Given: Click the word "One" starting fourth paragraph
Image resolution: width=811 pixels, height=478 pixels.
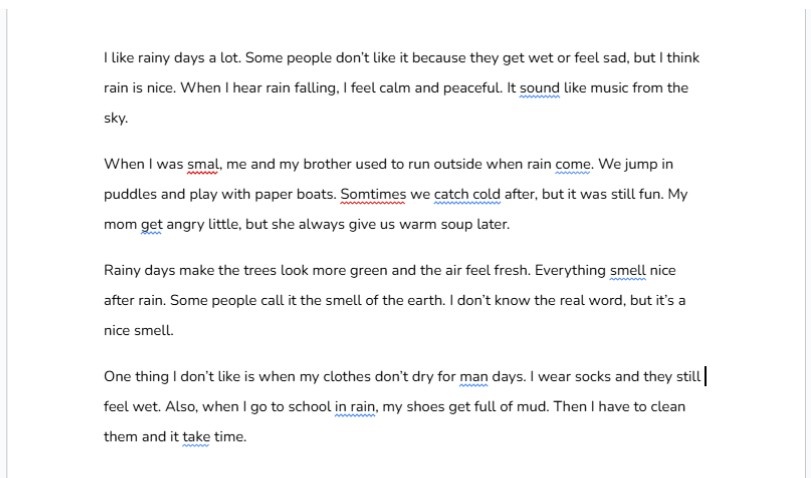Looking at the screenshot, I should click(117, 377).
